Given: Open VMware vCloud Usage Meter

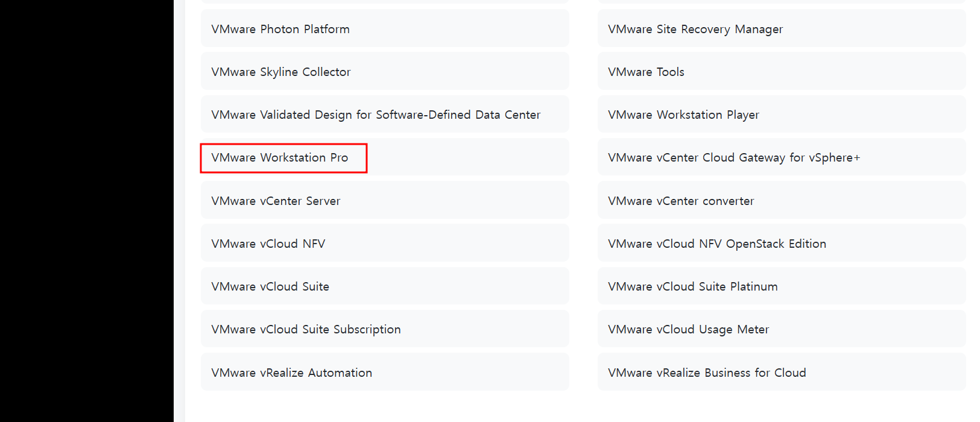Looking at the screenshot, I should (x=782, y=329).
